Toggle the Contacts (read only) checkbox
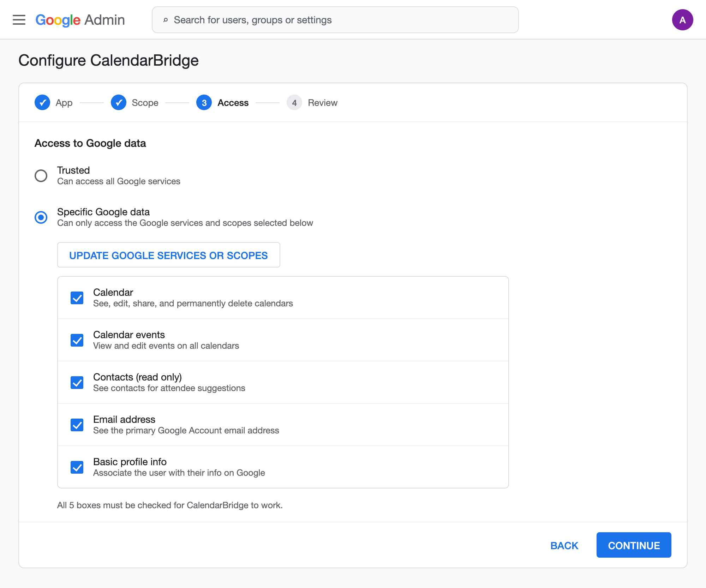Screen dimensions: 706x588 click(77, 383)
